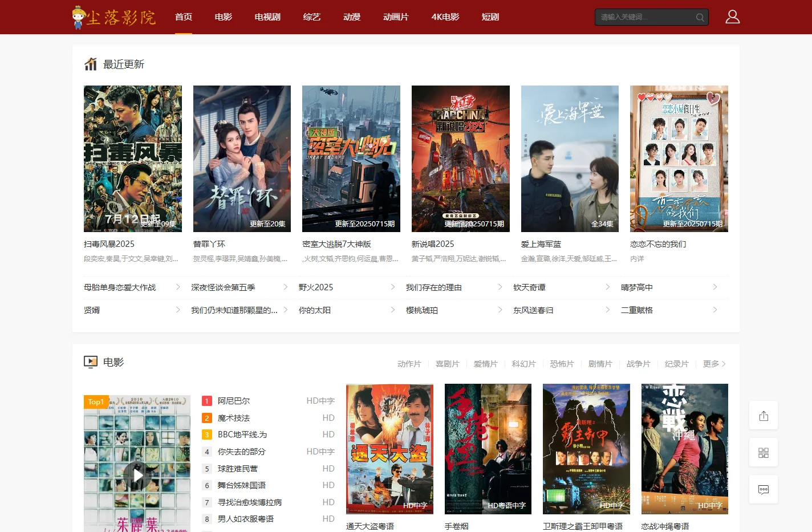The image size is (812, 532).
Task: Filter movies by 科幻片
Action: click(524, 364)
